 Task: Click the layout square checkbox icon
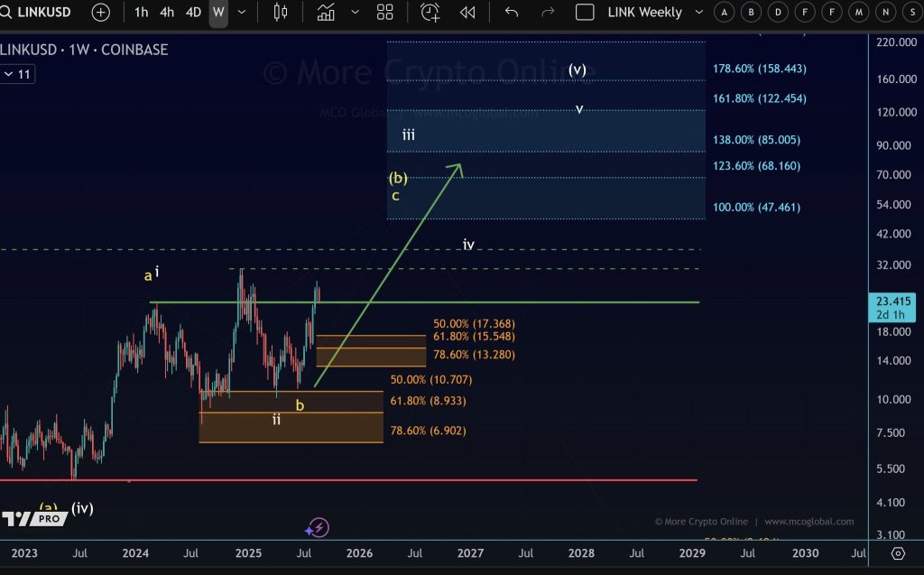coord(585,13)
